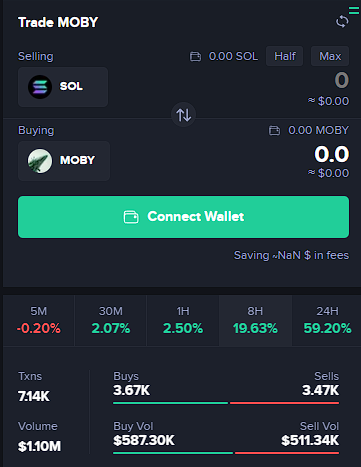
Task: Click wallet icon in Connect Wallet button
Action: [131, 217]
